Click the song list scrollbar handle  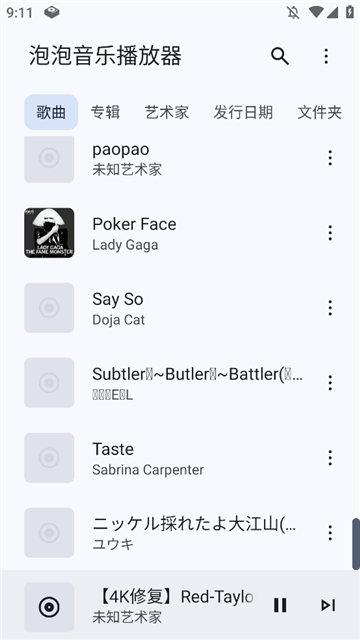click(356, 544)
